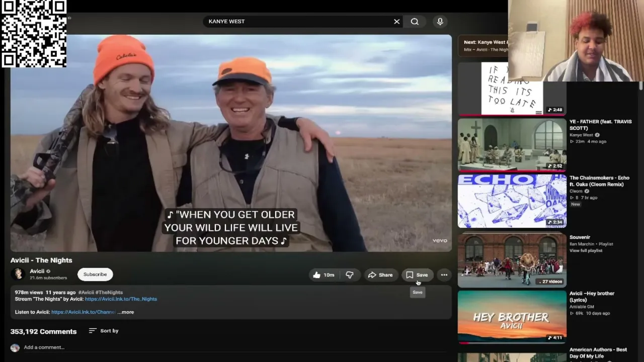Click the Ilan Marchin · Playlist byline
Screen dimensions: 644x362
tap(591, 244)
